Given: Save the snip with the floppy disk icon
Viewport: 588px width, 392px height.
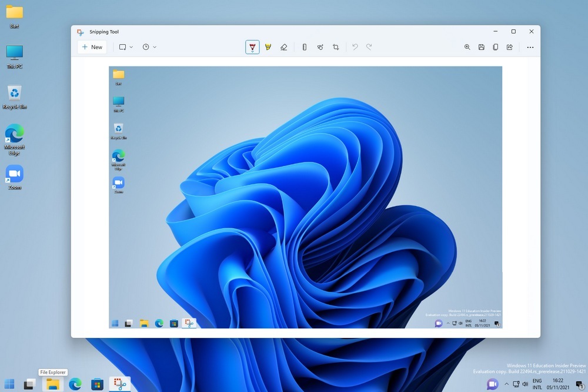Looking at the screenshot, I should click(482, 47).
